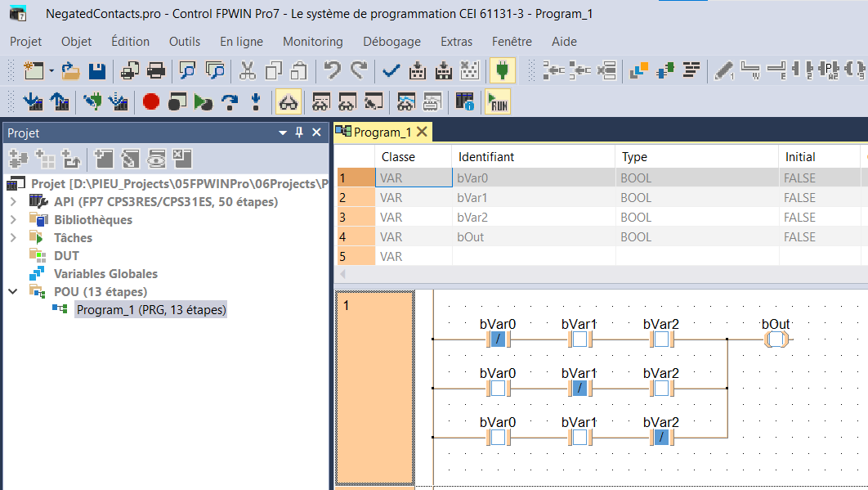Click the red record/breakpoint circle icon
Viewport: 868px width, 490px height.
point(150,102)
